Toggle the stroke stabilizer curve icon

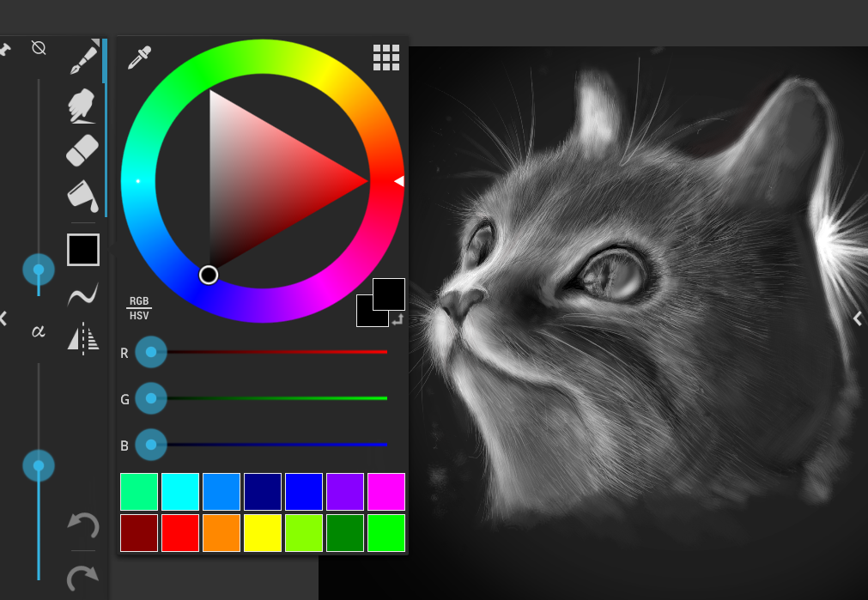(83, 294)
